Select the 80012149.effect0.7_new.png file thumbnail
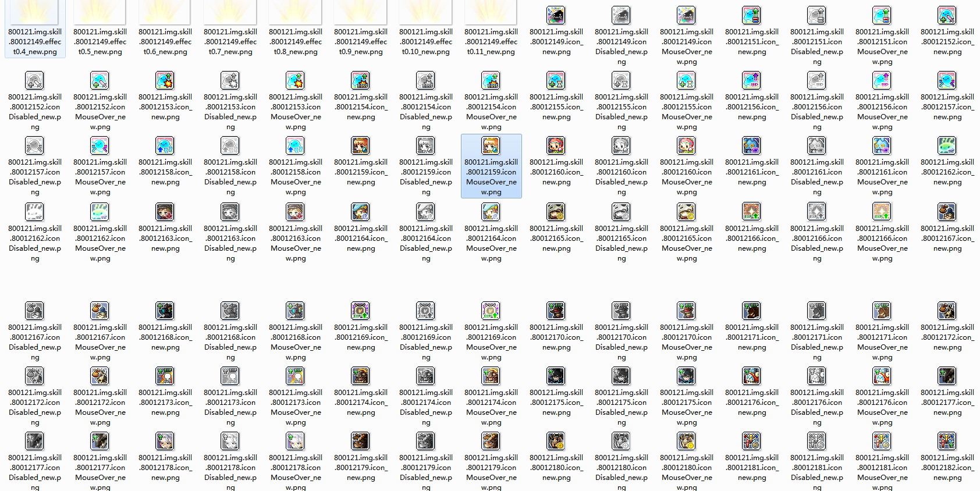Screen dimensions: 980x491 pos(230,12)
